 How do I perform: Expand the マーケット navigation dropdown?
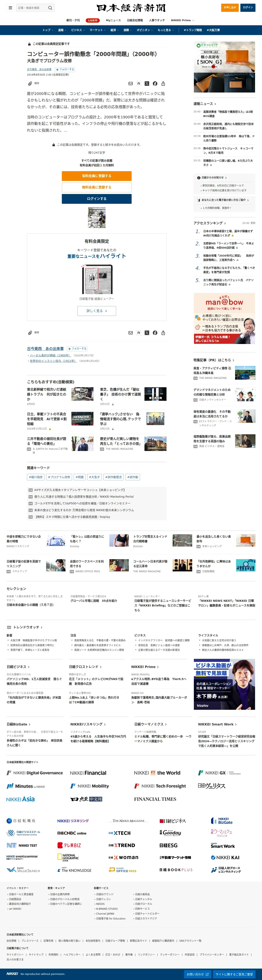tap(98, 30)
